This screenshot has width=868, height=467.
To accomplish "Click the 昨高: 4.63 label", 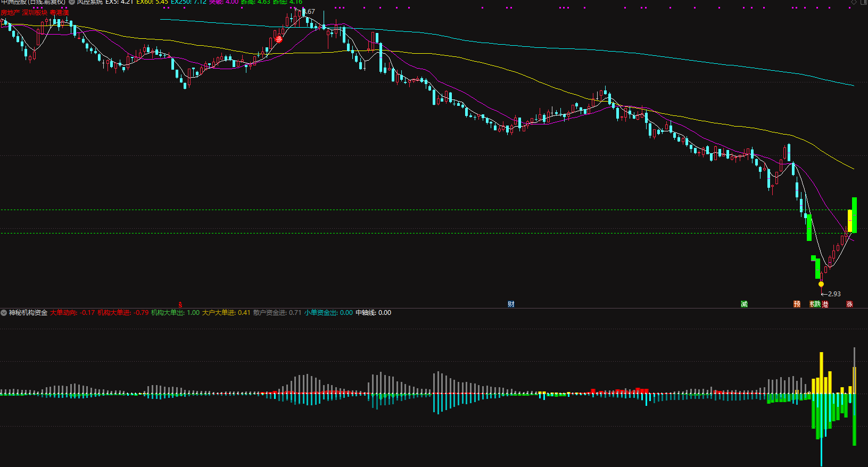I will point(255,2).
